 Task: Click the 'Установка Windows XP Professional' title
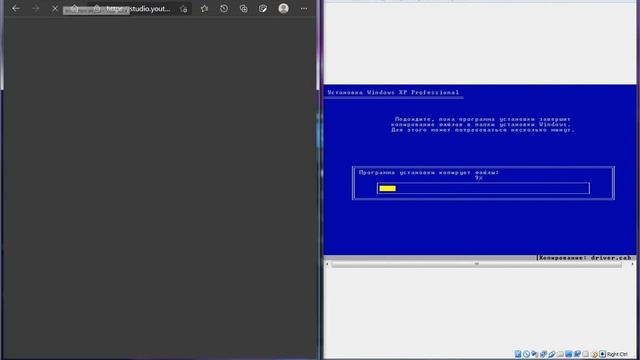click(x=393, y=93)
